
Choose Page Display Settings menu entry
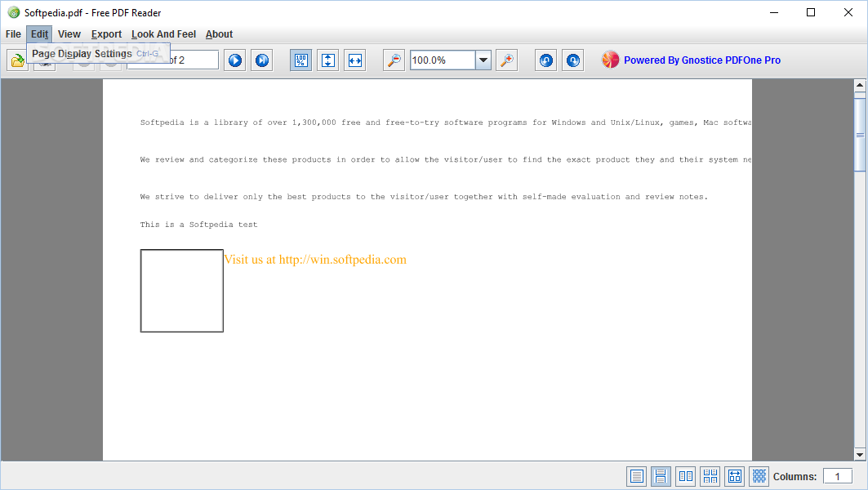98,54
